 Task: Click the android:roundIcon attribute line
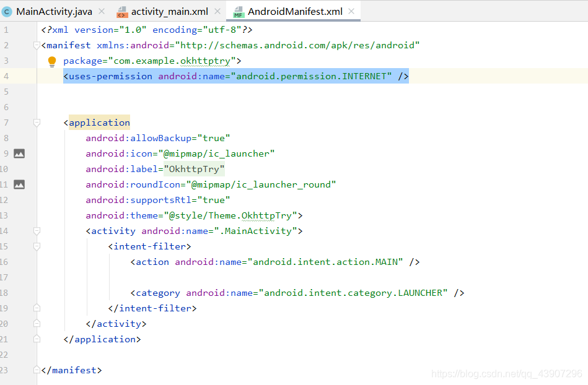211,184
